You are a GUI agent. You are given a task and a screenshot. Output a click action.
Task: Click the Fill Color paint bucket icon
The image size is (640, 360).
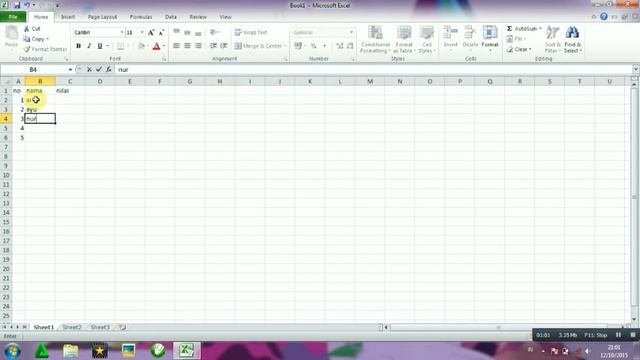pyautogui.click(x=141, y=46)
